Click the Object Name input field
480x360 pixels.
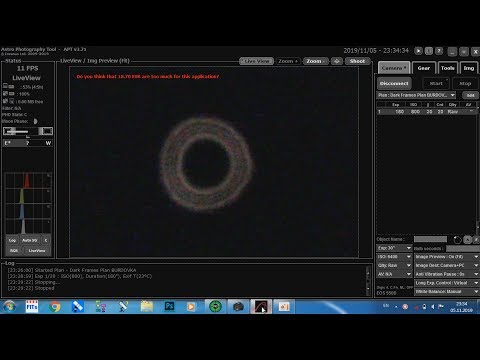pos(430,239)
